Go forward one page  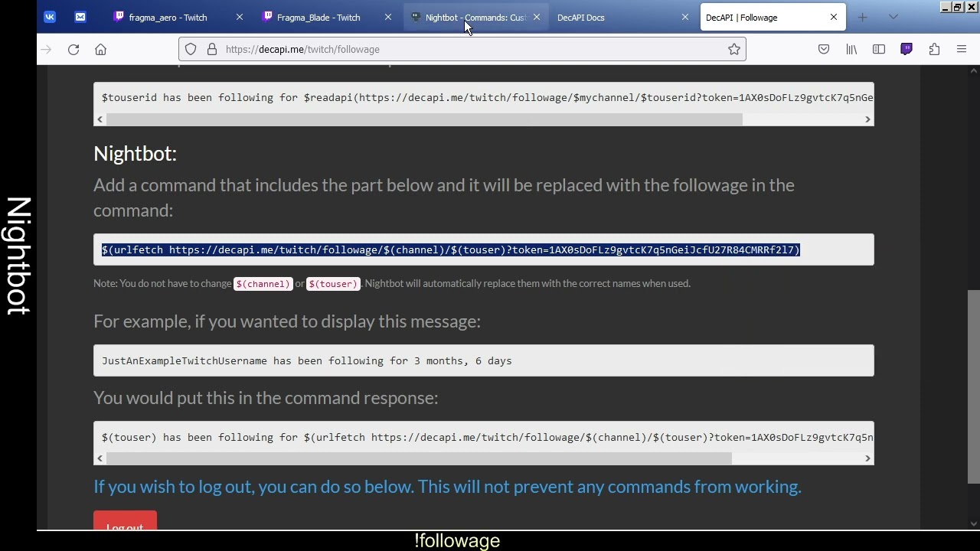(x=46, y=49)
